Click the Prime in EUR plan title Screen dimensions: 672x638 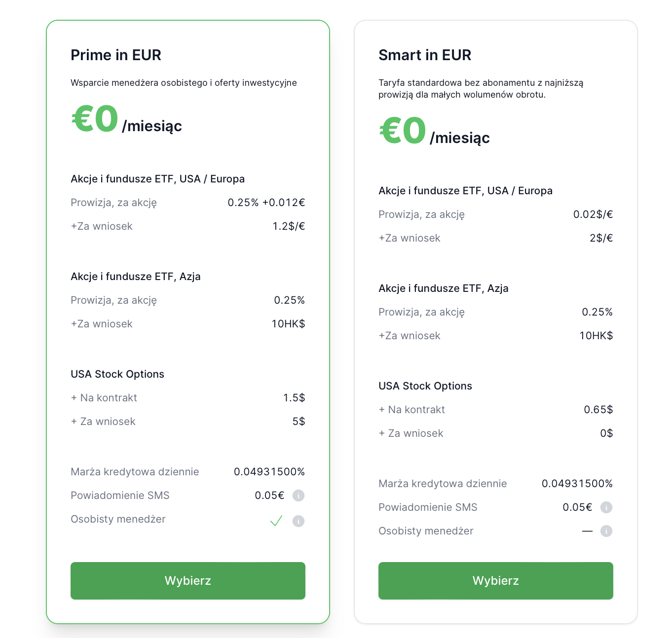point(116,55)
